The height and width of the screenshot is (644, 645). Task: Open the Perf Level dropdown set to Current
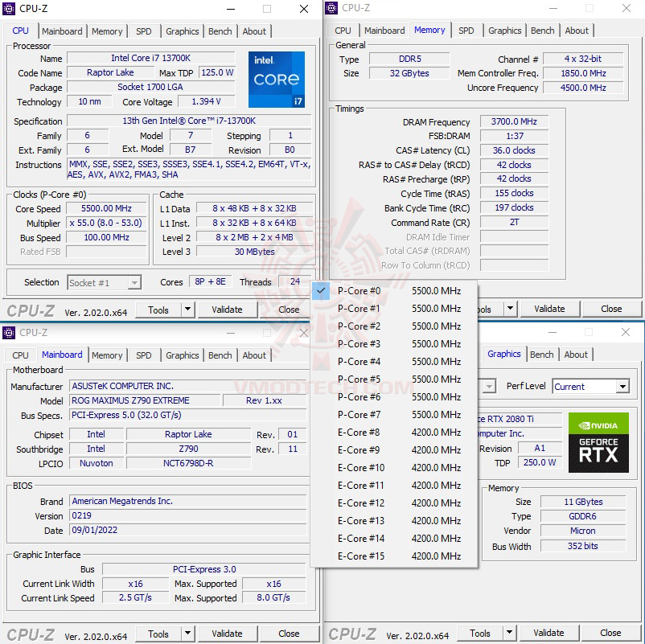click(x=590, y=386)
